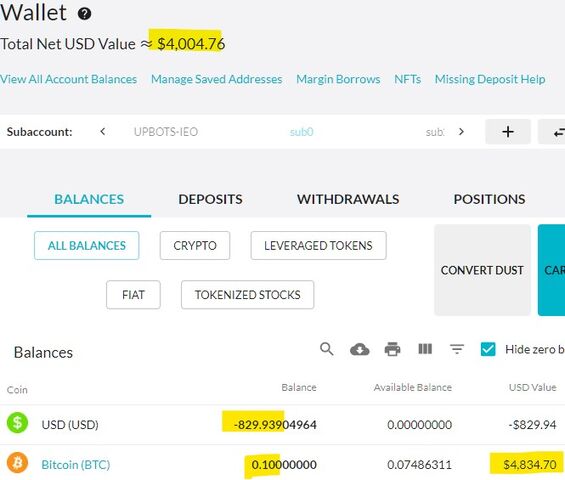Toggle the Hide zero balances checkbox
The width and height of the screenshot is (565, 480).
488,349
